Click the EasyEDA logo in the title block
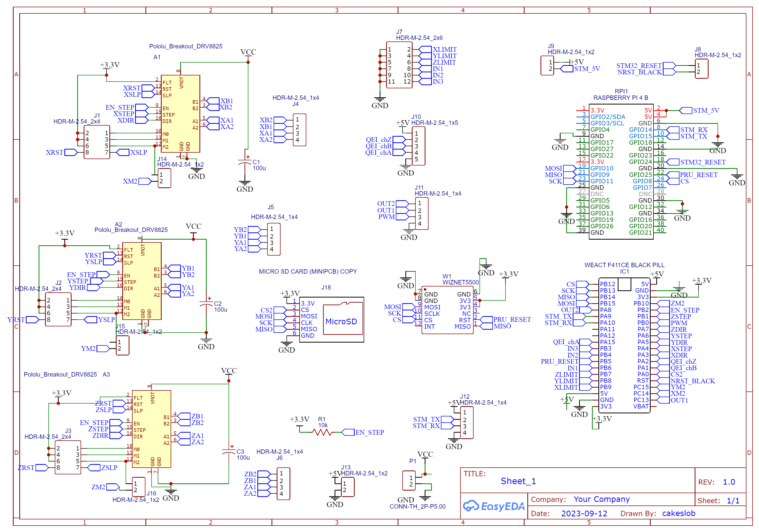The width and height of the screenshot is (759, 532). [494, 506]
